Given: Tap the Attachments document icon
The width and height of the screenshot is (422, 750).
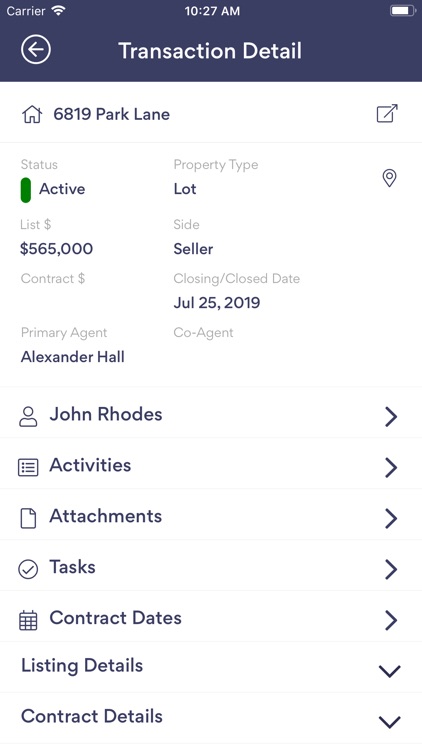Looking at the screenshot, I should pyautogui.click(x=28, y=518).
